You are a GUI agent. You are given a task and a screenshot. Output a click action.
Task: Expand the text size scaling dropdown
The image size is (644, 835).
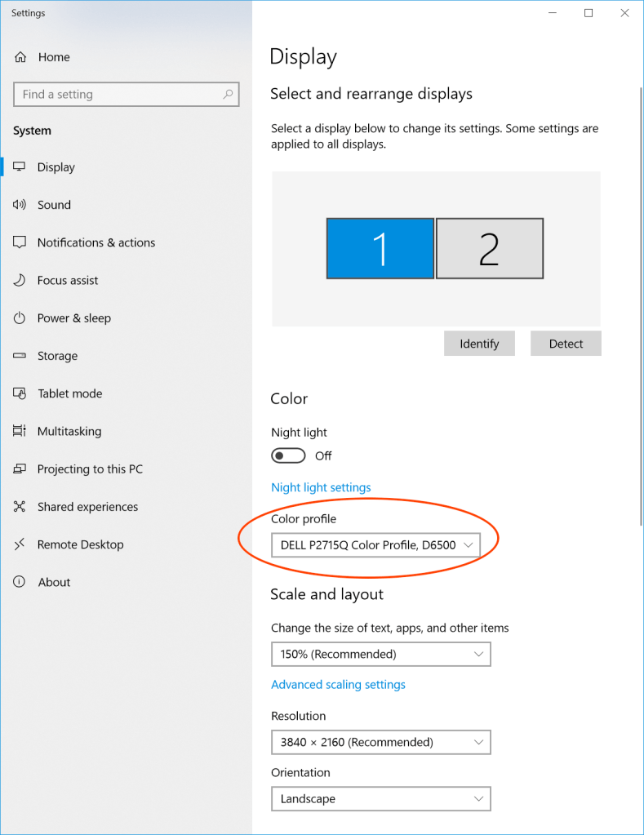pyautogui.click(x=380, y=654)
